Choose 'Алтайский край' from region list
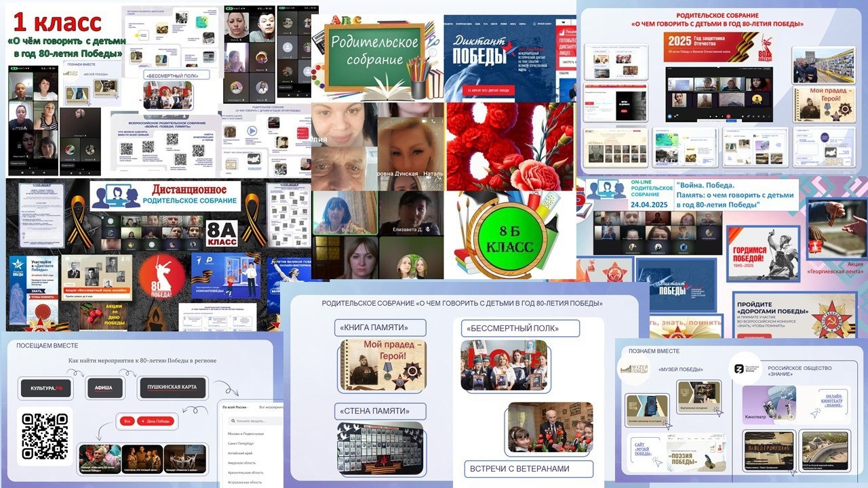Viewport: 868px width, 488px height. point(240,452)
